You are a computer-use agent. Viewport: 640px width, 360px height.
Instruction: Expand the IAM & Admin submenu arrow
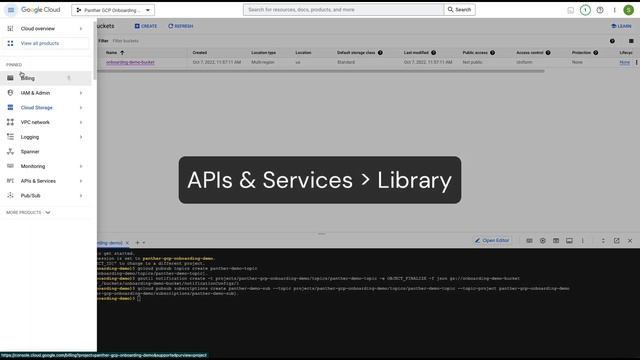tap(81, 93)
